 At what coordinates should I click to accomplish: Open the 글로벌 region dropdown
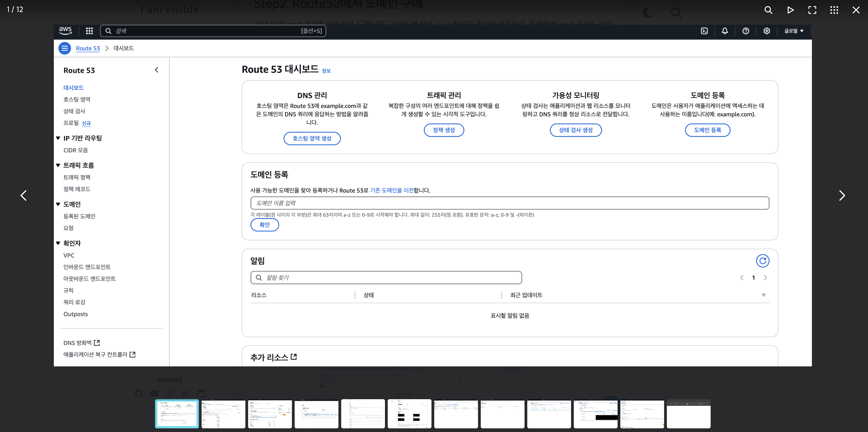794,31
